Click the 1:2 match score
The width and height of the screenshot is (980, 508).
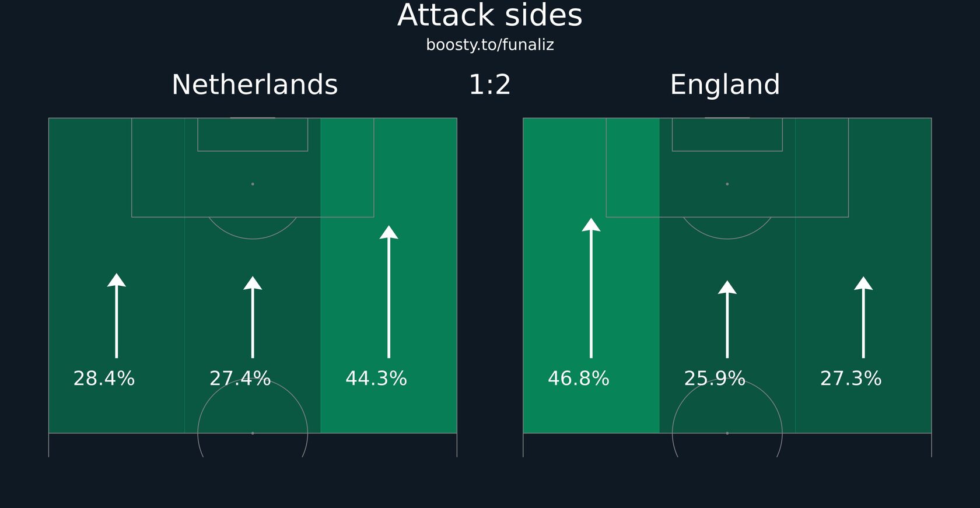[x=490, y=85]
